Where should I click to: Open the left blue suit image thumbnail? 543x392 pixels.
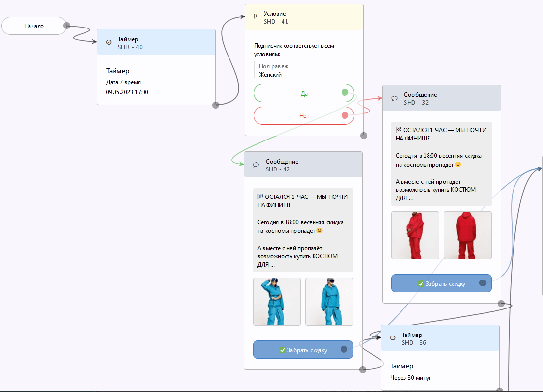[x=277, y=302]
